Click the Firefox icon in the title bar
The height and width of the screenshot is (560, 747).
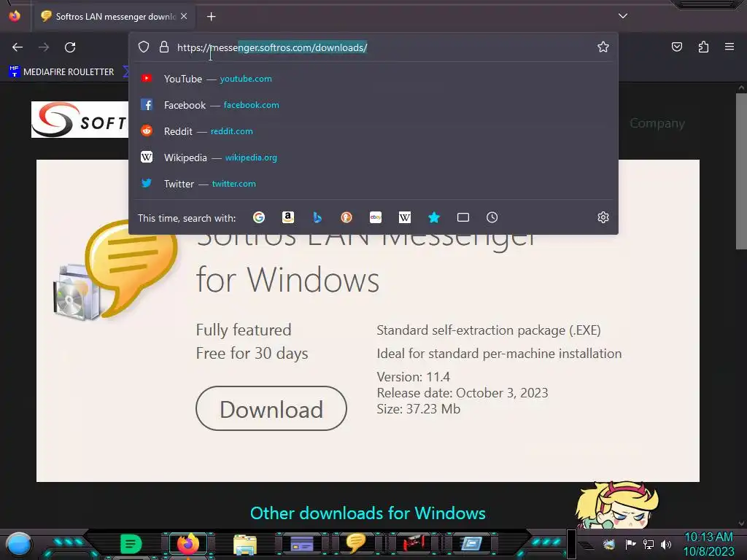[x=15, y=16]
